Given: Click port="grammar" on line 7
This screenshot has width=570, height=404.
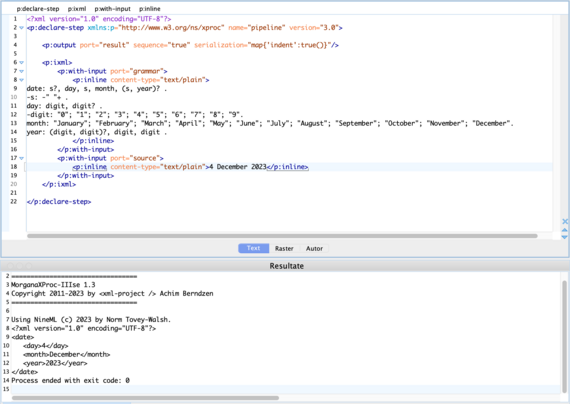Looking at the screenshot, I should (x=137, y=71).
